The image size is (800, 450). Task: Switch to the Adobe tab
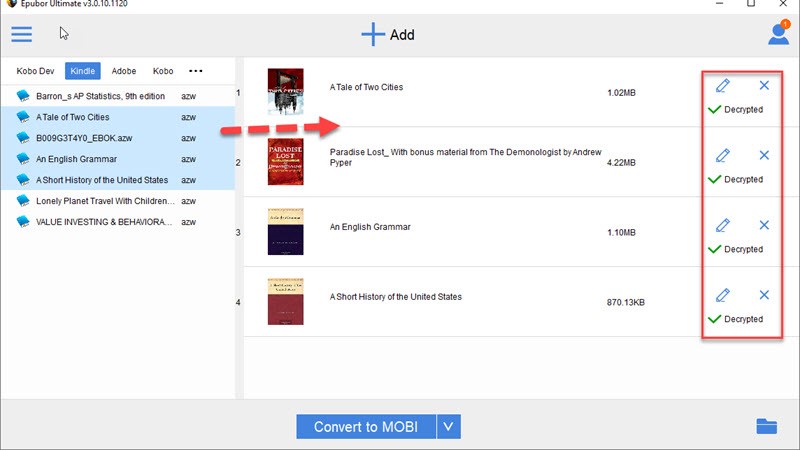coord(124,71)
